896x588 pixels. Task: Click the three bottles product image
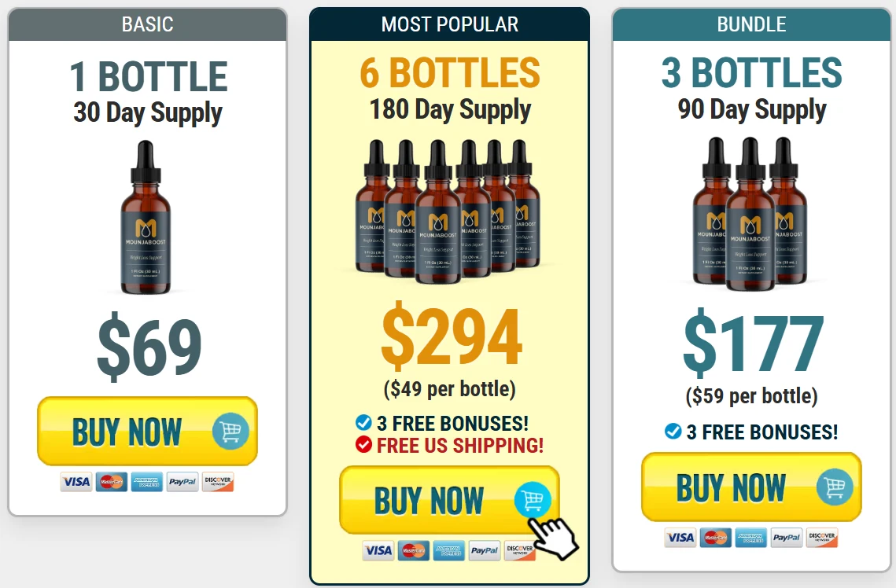[750, 214]
